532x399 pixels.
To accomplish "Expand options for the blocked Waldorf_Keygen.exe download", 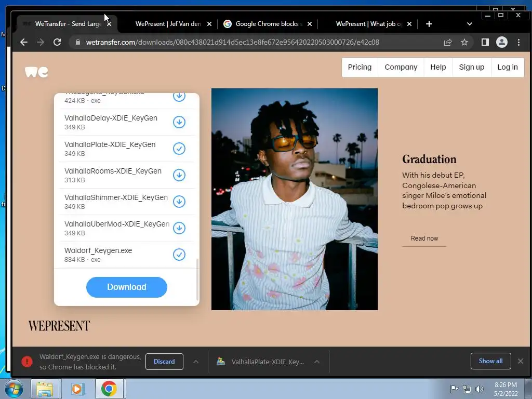I will [x=196, y=362].
